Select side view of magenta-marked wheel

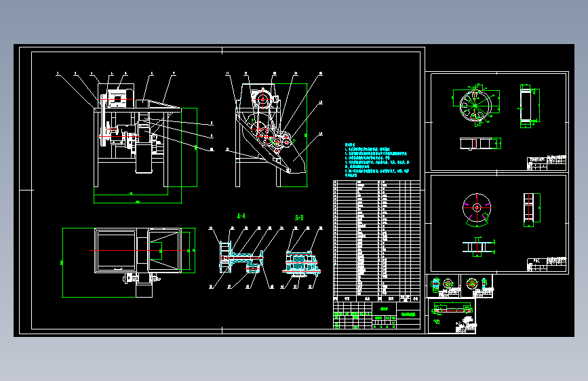(532, 209)
